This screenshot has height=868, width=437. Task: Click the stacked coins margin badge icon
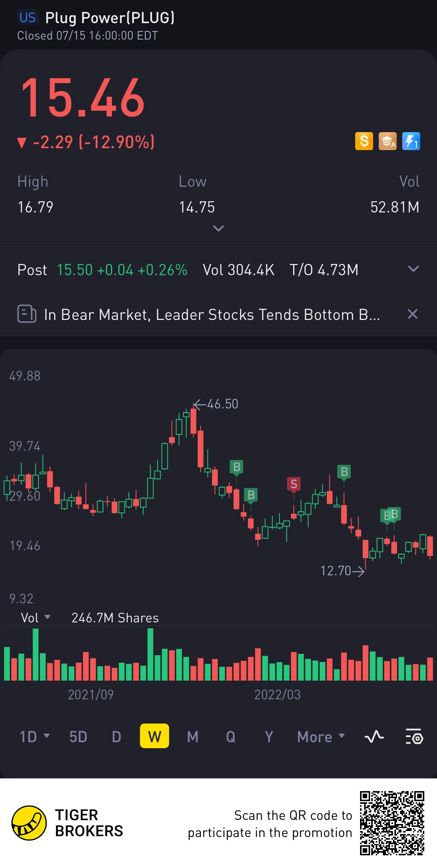coord(387,141)
